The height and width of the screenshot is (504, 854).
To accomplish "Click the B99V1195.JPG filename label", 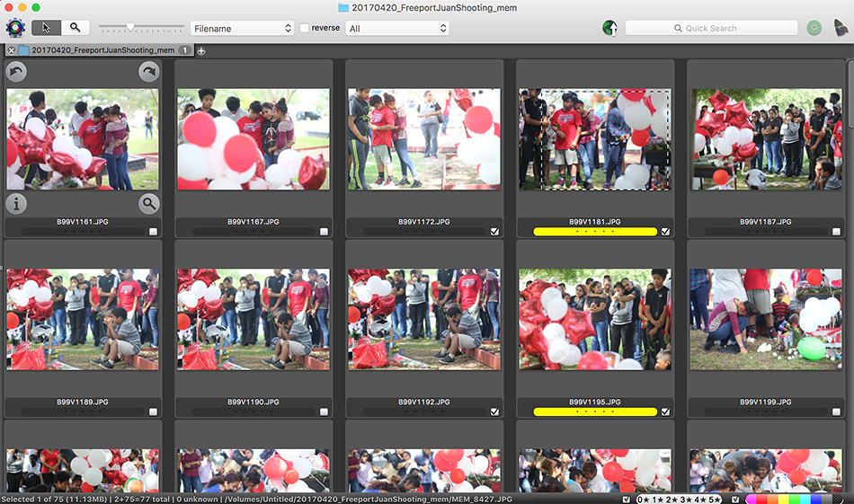I will tap(595, 402).
